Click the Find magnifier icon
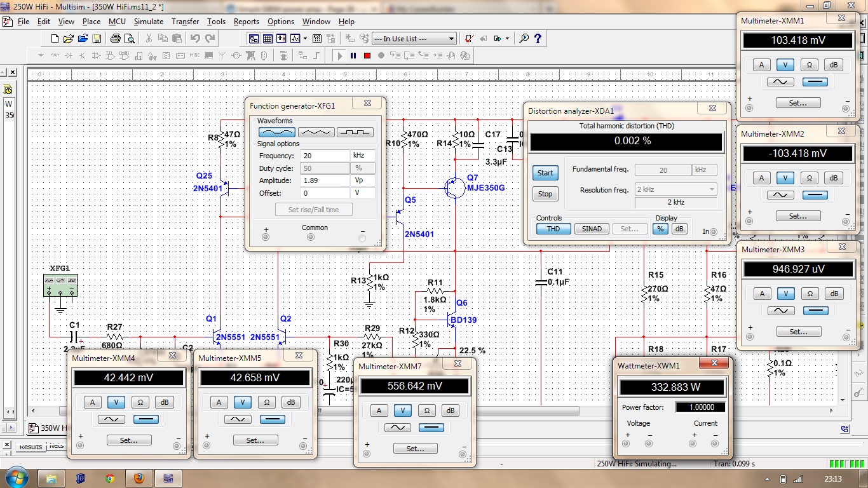 click(524, 39)
